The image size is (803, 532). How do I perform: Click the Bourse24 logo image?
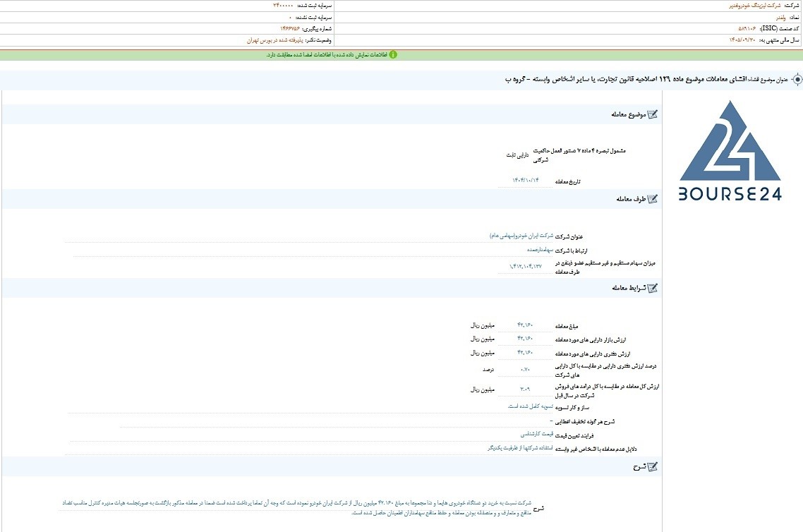point(730,150)
